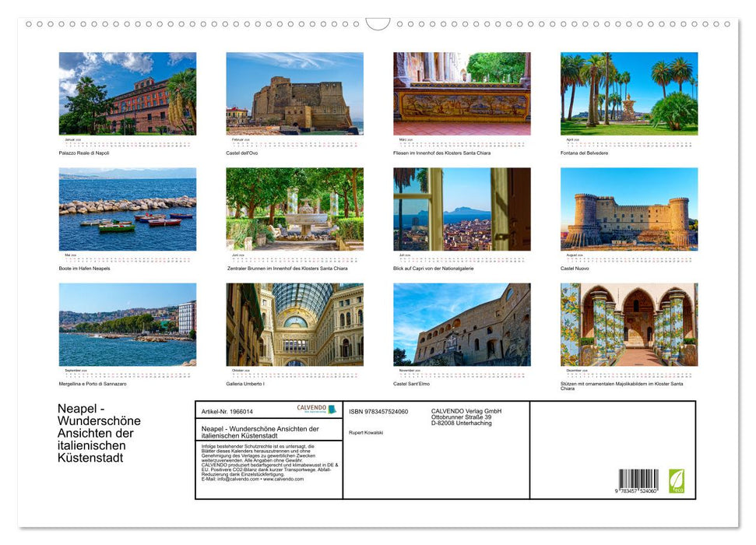Click the Boote im Hafen Neapels photo

click(x=128, y=209)
